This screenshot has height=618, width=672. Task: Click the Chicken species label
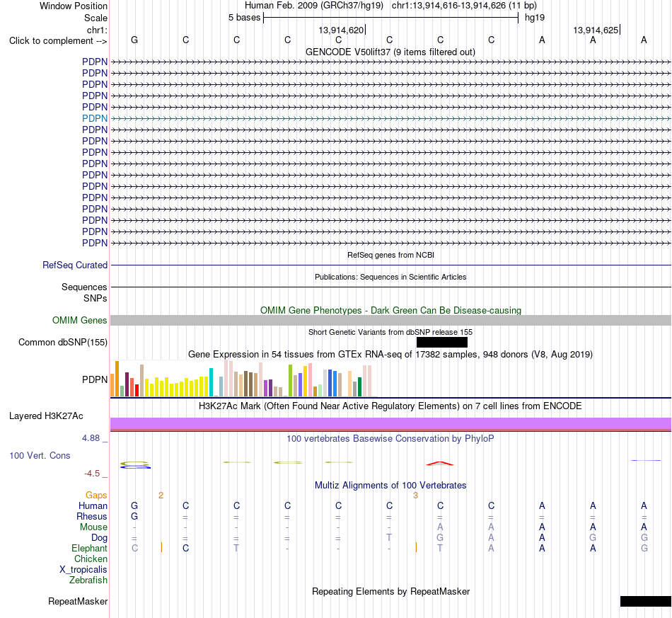91,559
